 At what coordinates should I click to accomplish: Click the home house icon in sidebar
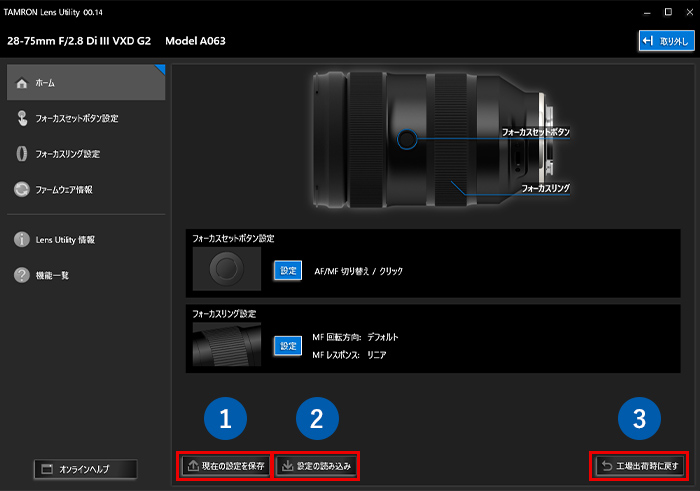pos(21,83)
